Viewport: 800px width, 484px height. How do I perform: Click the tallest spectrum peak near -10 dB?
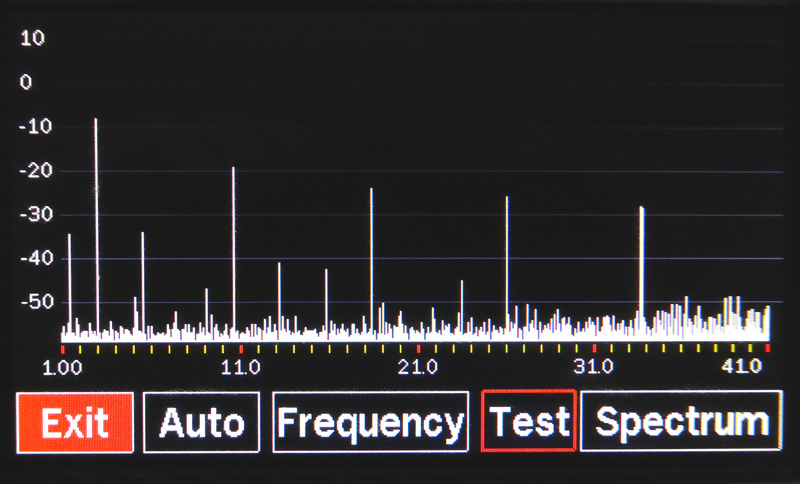coord(96,200)
